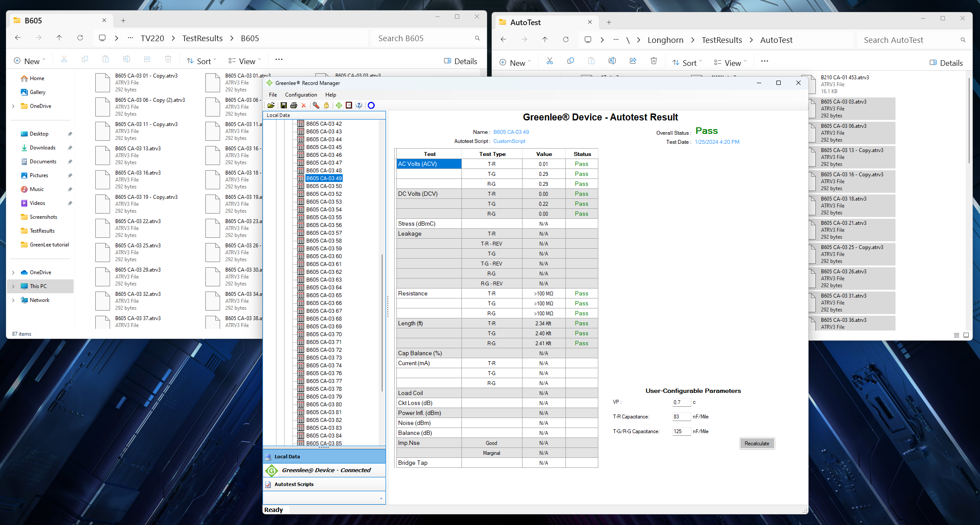
Task: Click the VP value input field
Action: pos(681,402)
